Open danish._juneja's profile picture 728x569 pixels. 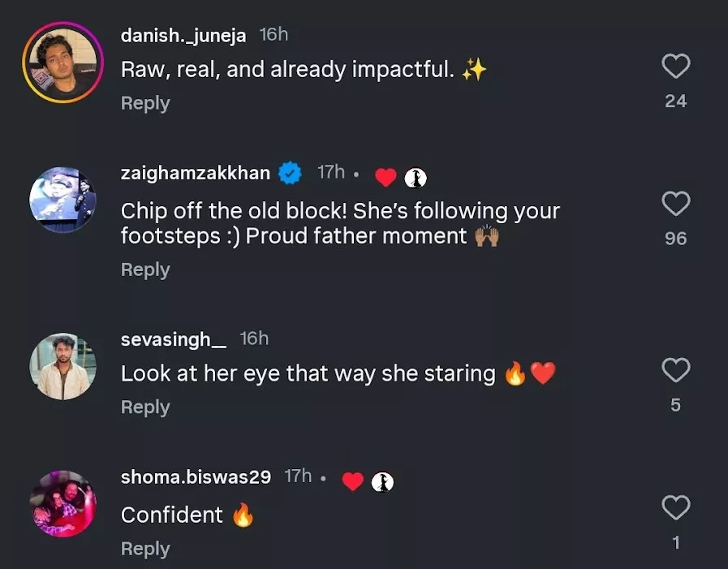[x=62, y=62]
